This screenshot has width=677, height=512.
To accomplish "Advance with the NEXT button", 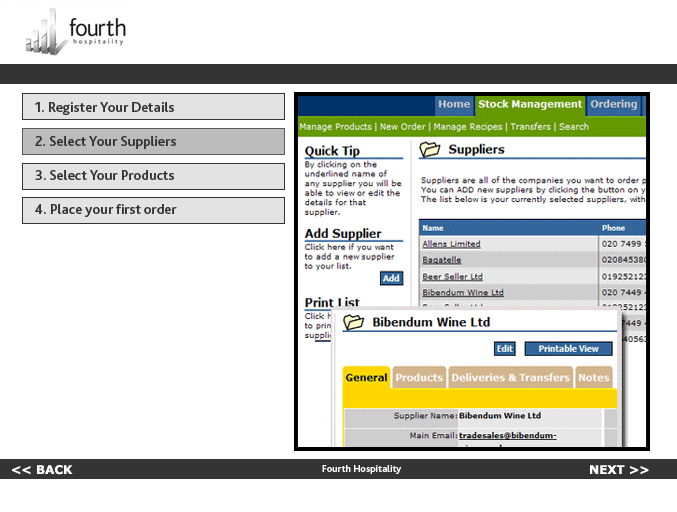I will (x=619, y=470).
